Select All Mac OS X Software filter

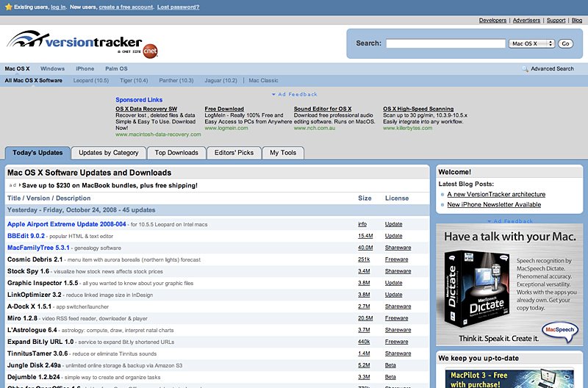pos(34,81)
